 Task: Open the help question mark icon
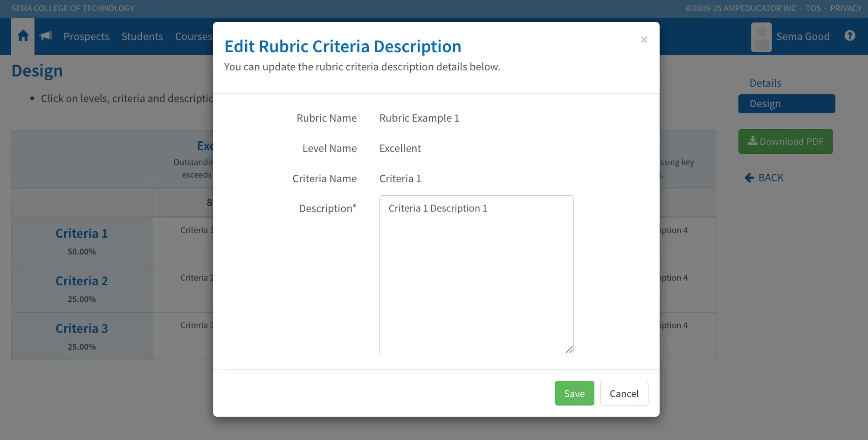click(x=850, y=36)
